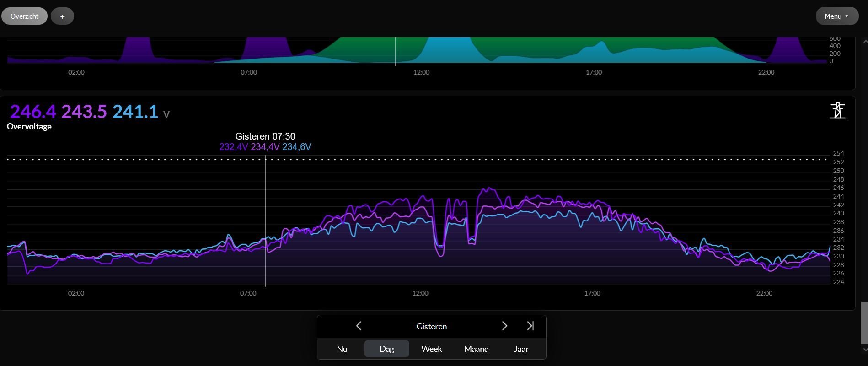
Task: Select the Dag time range
Action: [386, 349]
